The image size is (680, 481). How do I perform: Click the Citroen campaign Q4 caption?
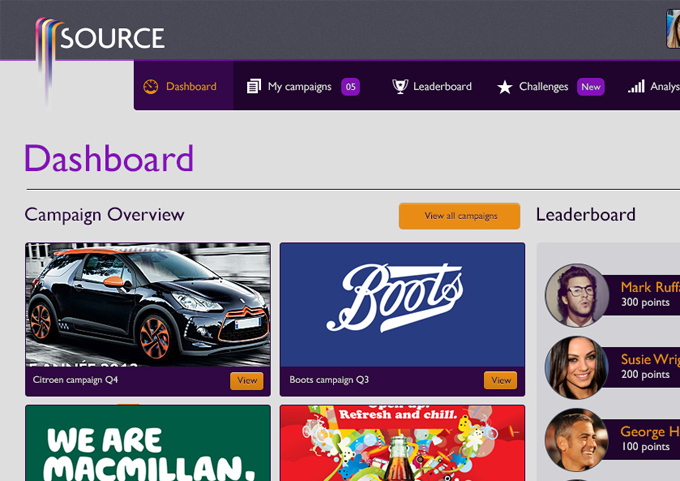click(75, 380)
